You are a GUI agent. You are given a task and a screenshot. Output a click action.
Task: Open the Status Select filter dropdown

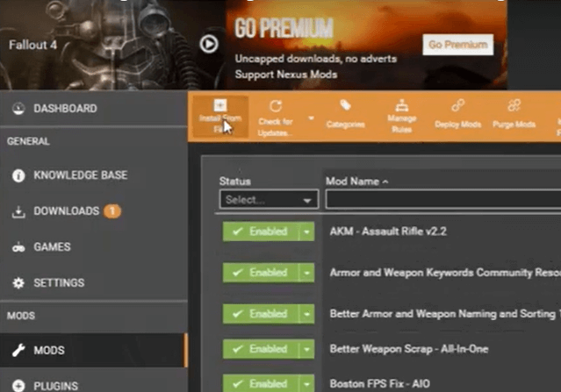pyautogui.click(x=269, y=199)
